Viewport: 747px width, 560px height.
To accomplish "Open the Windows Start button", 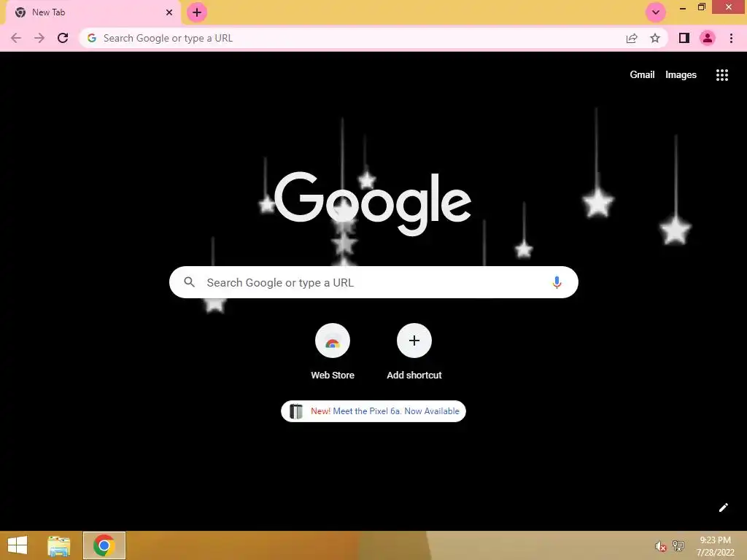I will click(x=18, y=545).
